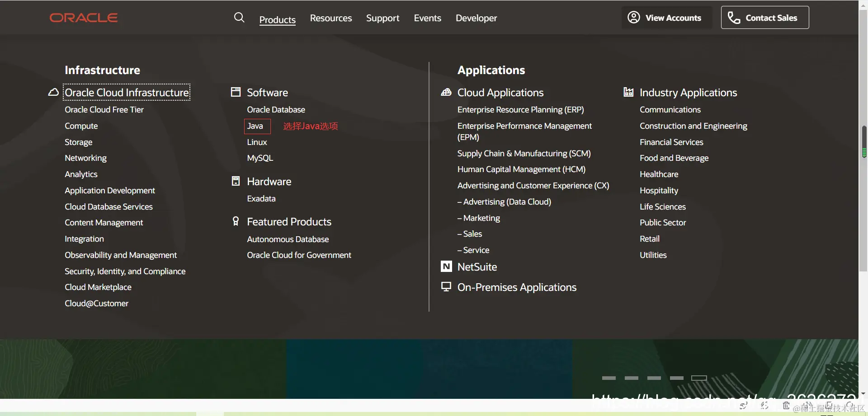868x416 pixels.
Task: Select Oracle Cloud for Government
Action: point(299,255)
